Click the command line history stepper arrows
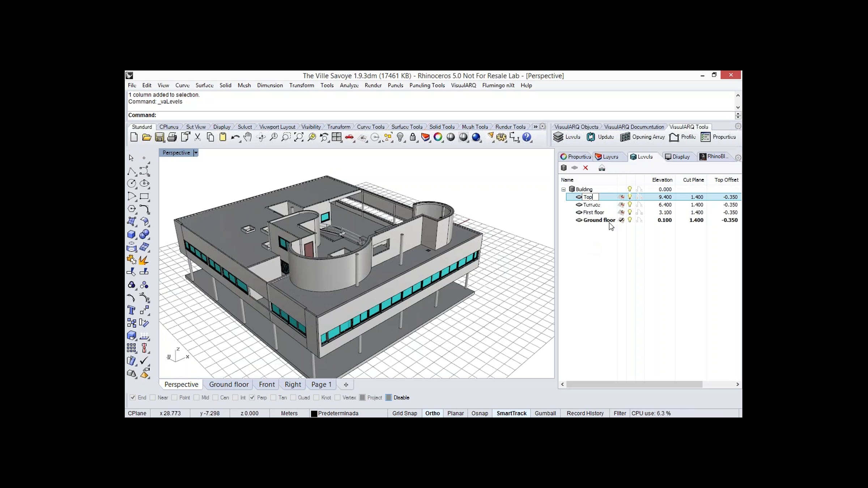This screenshot has width=868, height=488. [738, 115]
